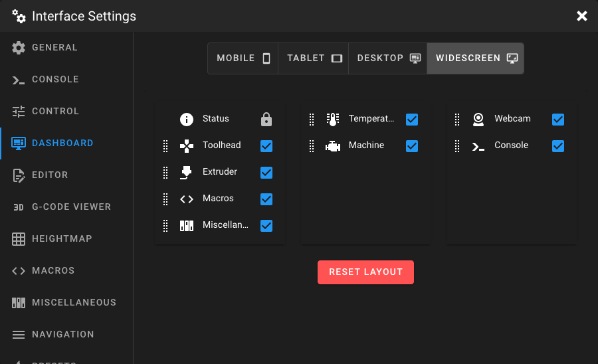The width and height of the screenshot is (598, 364).
Task: Click the Temperature thermometer icon
Action: point(333,120)
